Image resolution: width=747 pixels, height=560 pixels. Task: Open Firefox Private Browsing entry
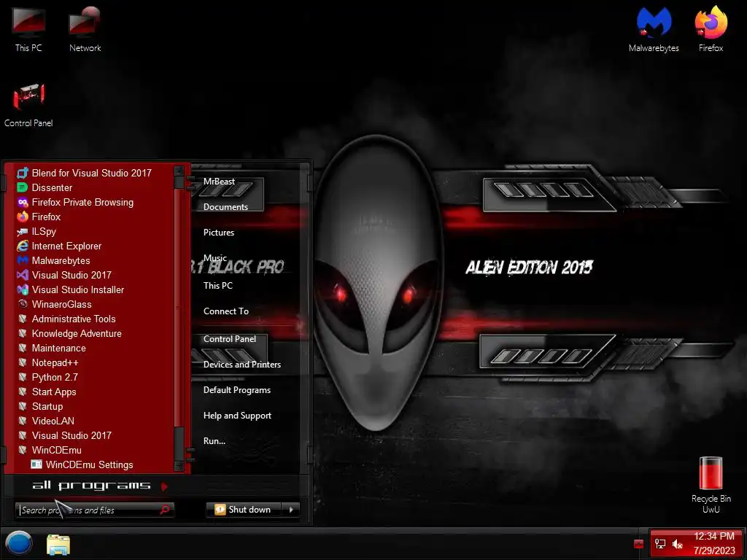[75, 203]
